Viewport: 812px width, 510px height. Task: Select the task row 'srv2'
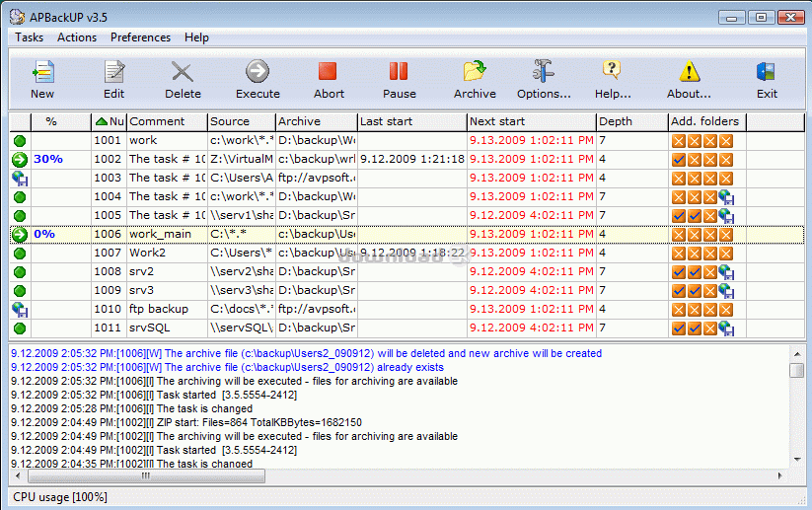click(x=407, y=272)
